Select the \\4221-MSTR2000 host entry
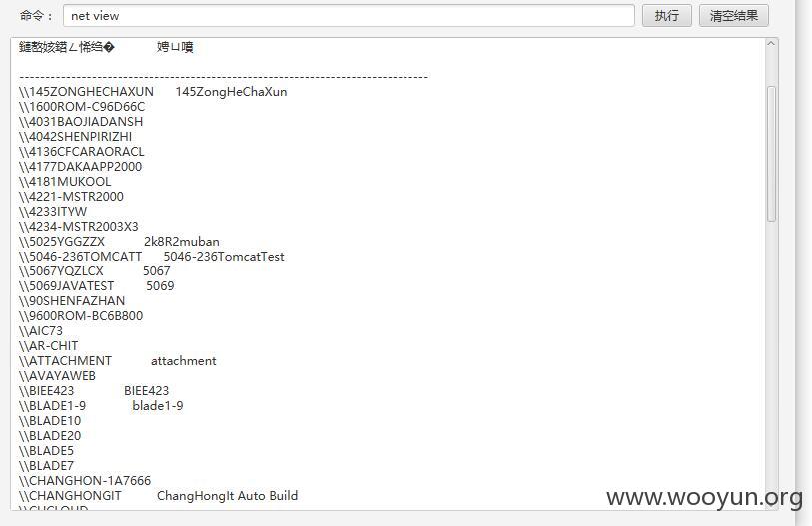This screenshot has width=812, height=526. tap(71, 197)
